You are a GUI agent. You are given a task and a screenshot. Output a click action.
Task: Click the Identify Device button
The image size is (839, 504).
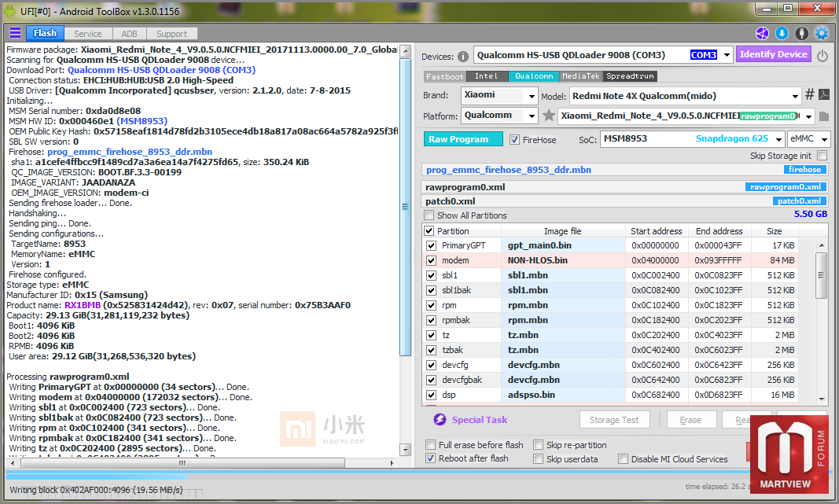(x=773, y=54)
